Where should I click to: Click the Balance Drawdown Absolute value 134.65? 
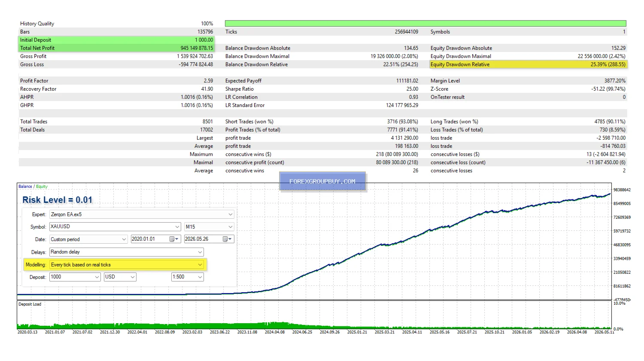411,48
